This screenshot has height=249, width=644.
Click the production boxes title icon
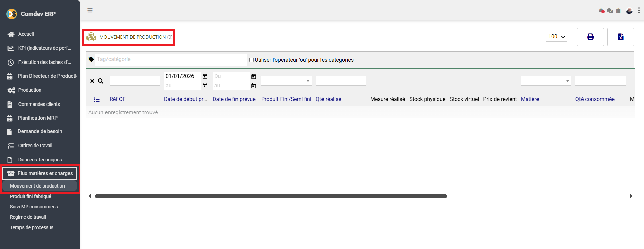pos(91,37)
